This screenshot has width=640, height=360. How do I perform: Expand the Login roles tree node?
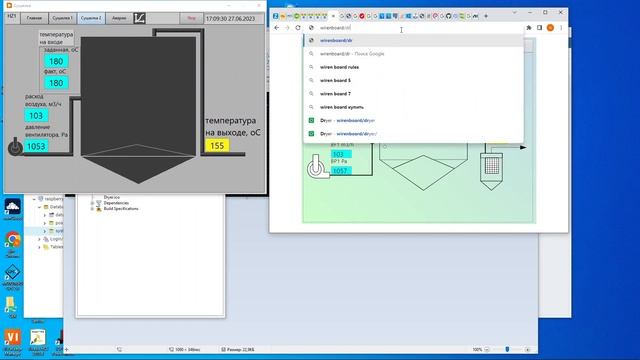(40, 239)
